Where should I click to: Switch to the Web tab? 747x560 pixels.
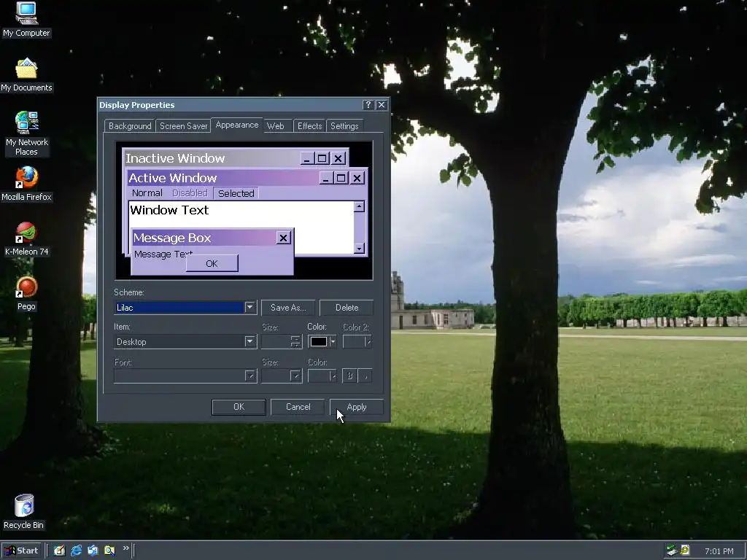tap(275, 125)
